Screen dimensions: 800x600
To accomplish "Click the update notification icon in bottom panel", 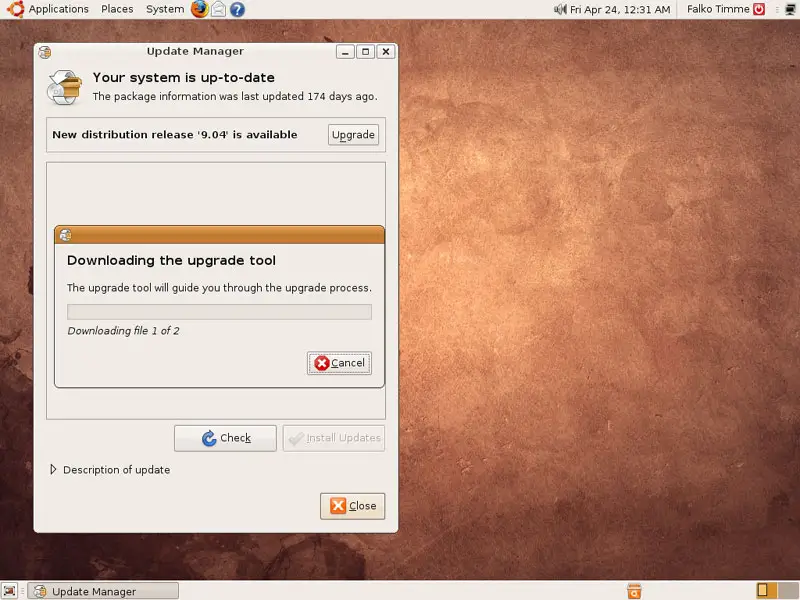I will pyautogui.click(x=634, y=591).
